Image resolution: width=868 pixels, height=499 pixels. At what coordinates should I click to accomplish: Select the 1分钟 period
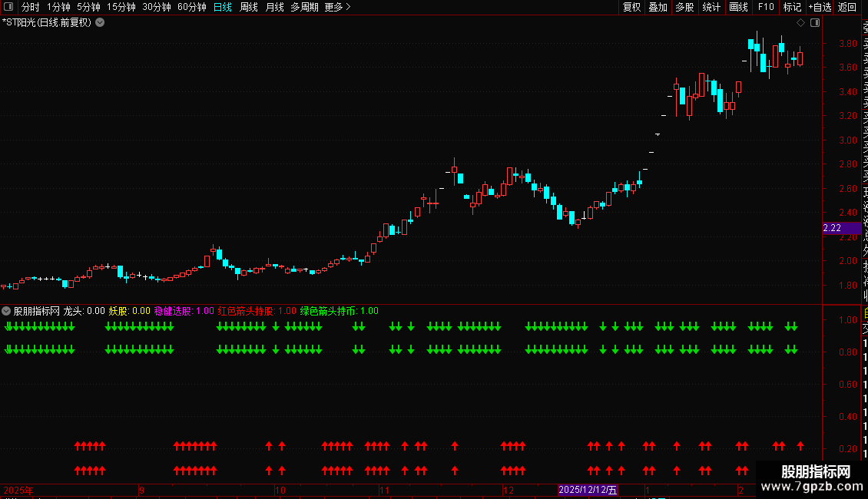[x=58, y=7]
